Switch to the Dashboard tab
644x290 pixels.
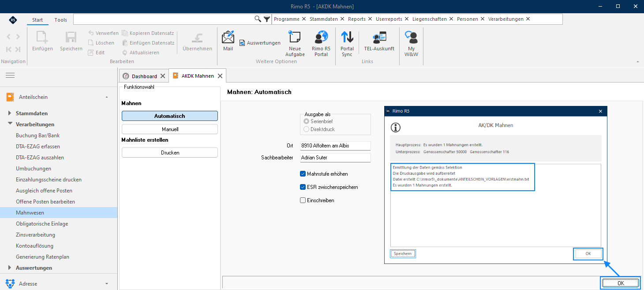tap(144, 76)
